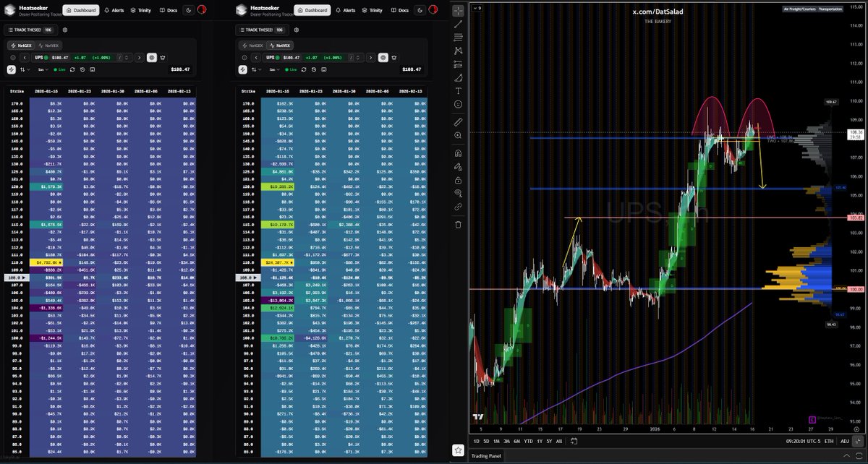868x464 pixels.
Task: Click the history clock icon in NetGEX dashboard
Action: [82, 69]
